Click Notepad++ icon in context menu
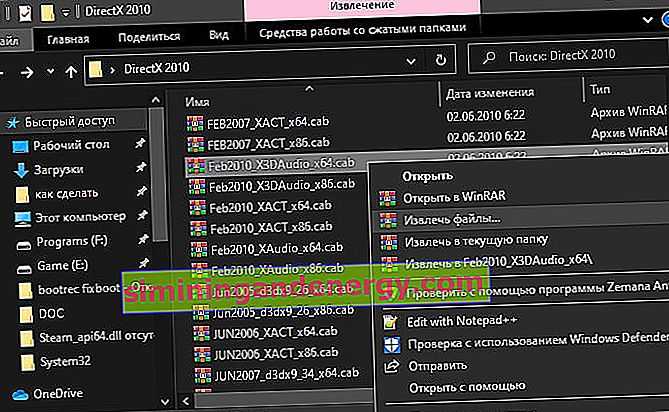 click(390, 322)
